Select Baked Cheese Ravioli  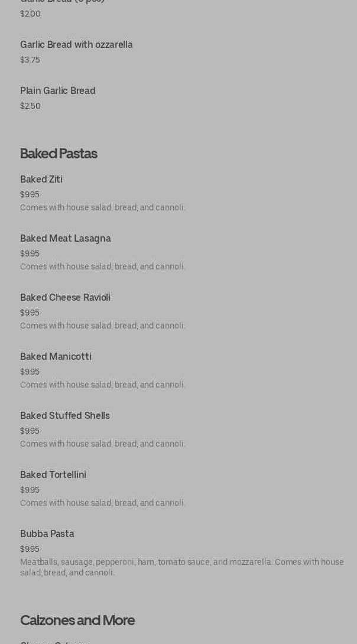(65, 298)
